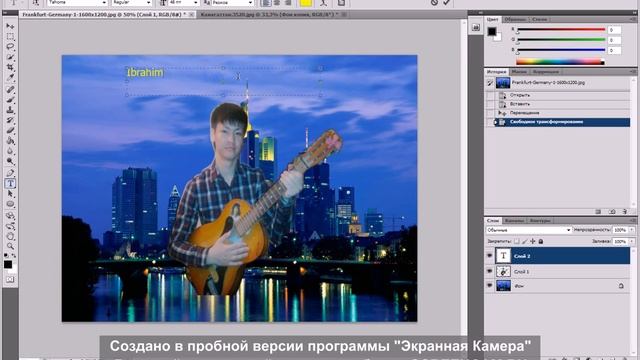Open the layer opacity slider arrow
The width and height of the screenshot is (640, 360).
(632, 230)
